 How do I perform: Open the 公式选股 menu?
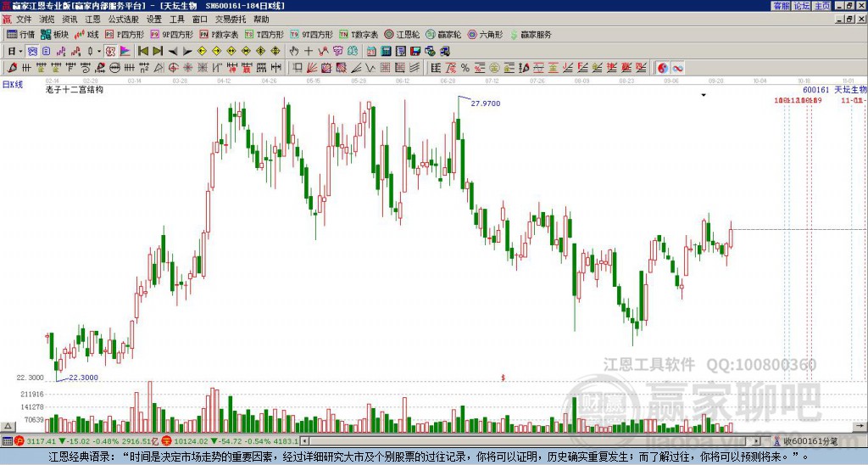pyautogui.click(x=124, y=20)
